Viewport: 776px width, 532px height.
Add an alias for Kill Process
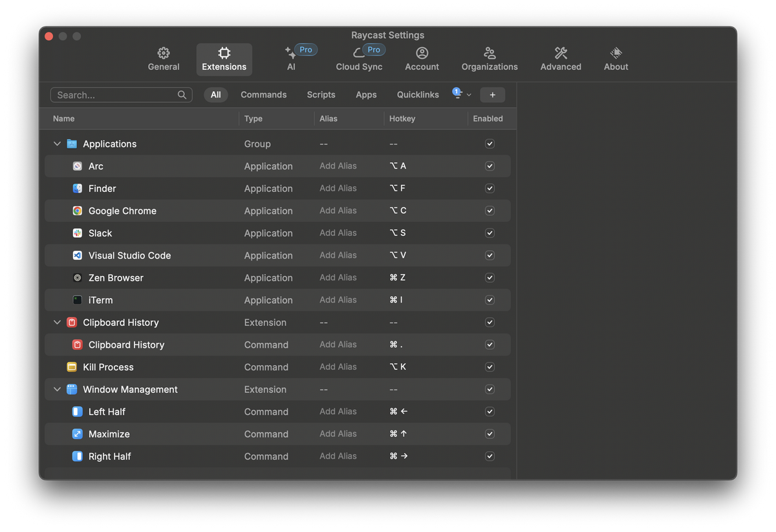pyautogui.click(x=338, y=367)
